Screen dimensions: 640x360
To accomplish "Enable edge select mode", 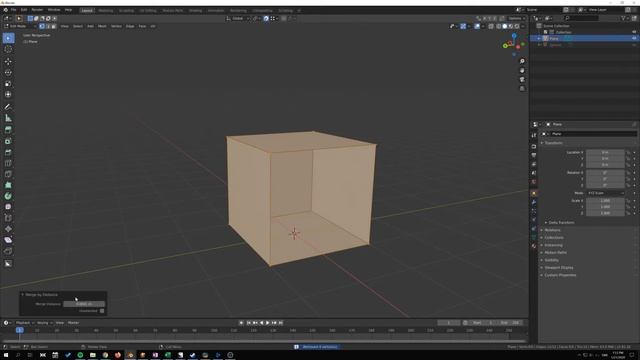I will [48, 26].
